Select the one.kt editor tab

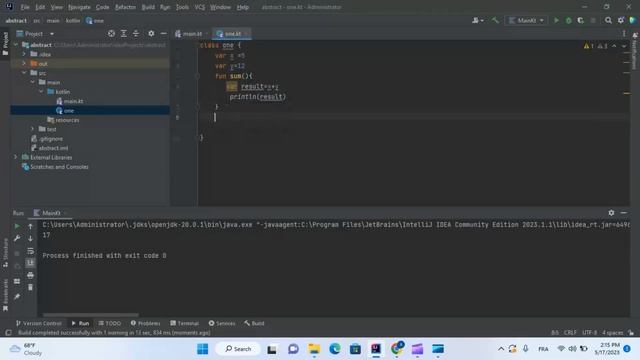pos(233,33)
